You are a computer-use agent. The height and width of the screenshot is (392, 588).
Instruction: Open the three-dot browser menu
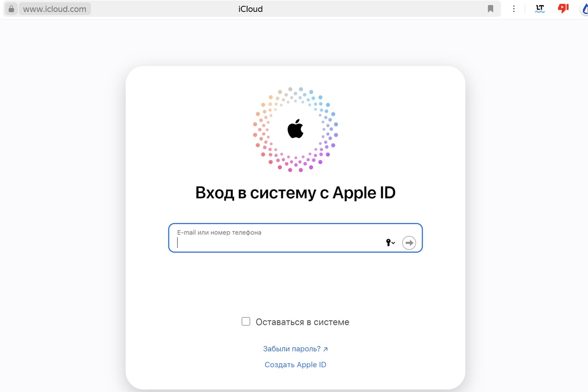(514, 9)
